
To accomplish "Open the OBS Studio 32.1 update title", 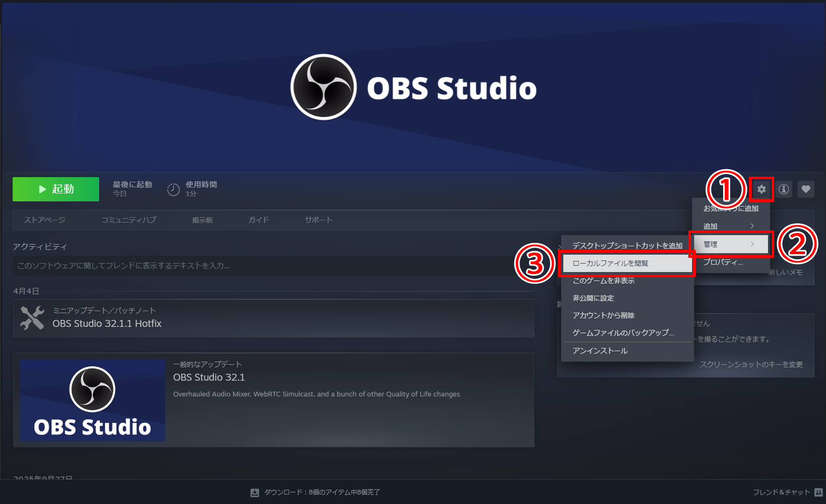I will click(209, 377).
